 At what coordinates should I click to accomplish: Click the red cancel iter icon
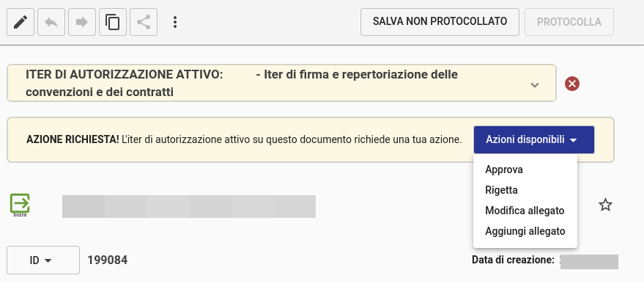572,84
